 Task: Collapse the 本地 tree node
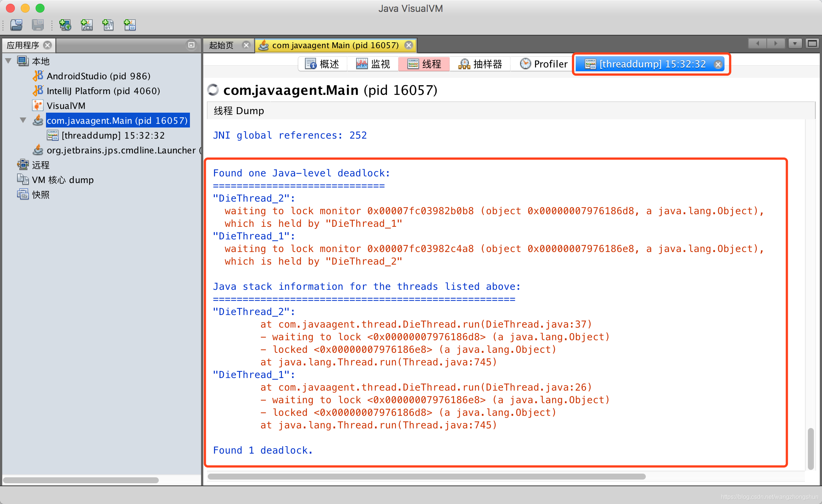(x=9, y=61)
